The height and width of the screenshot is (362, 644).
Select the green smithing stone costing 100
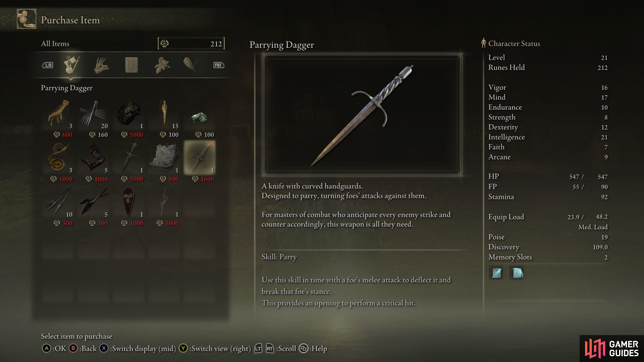pos(200,118)
